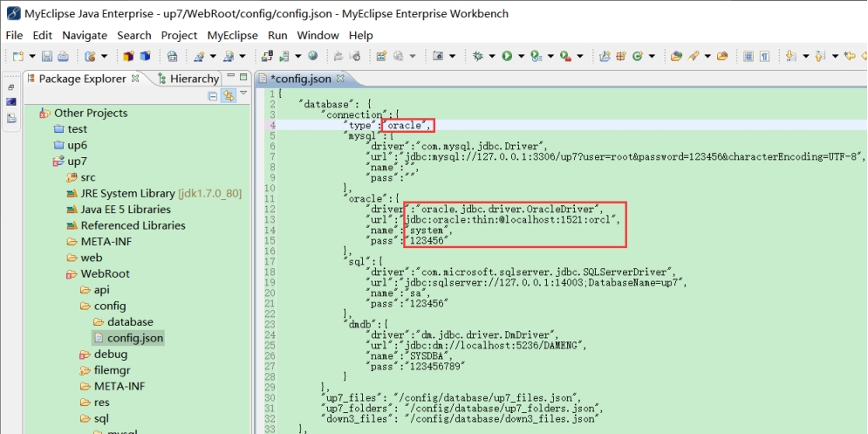Image resolution: width=868 pixels, height=434 pixels.
Task: Close the Package Explorer tab
Action: pyautogui.click(x=135, y=79)
